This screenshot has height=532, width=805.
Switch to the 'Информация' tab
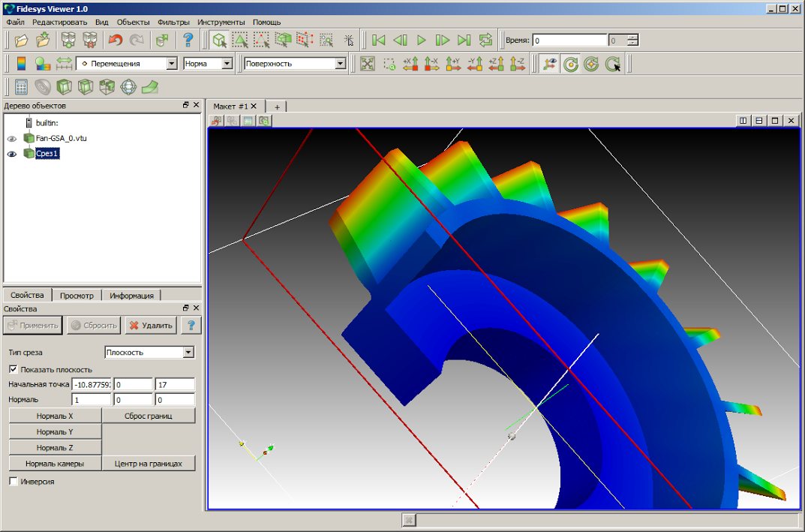[x=132, y=296]
